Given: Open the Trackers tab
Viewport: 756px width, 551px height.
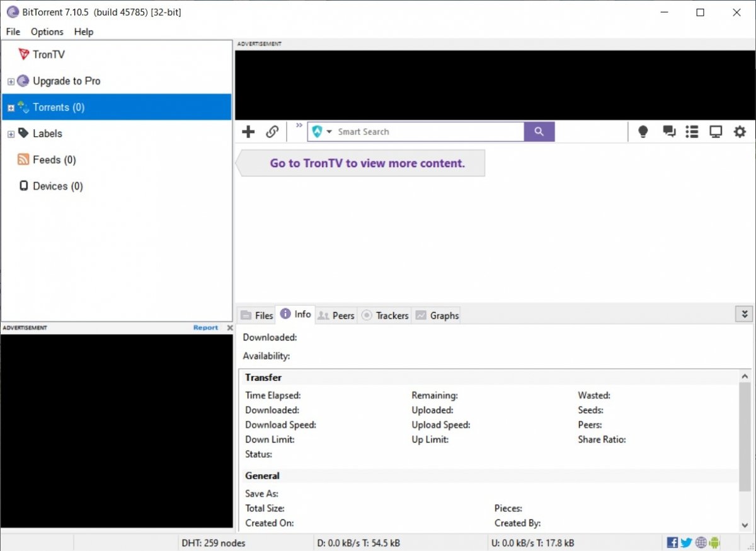Looking at the screenshot, I should point(384,315).
